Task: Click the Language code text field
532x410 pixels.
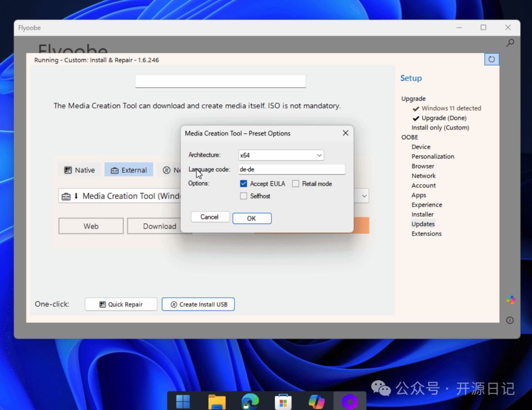Action: click(291, 169)
